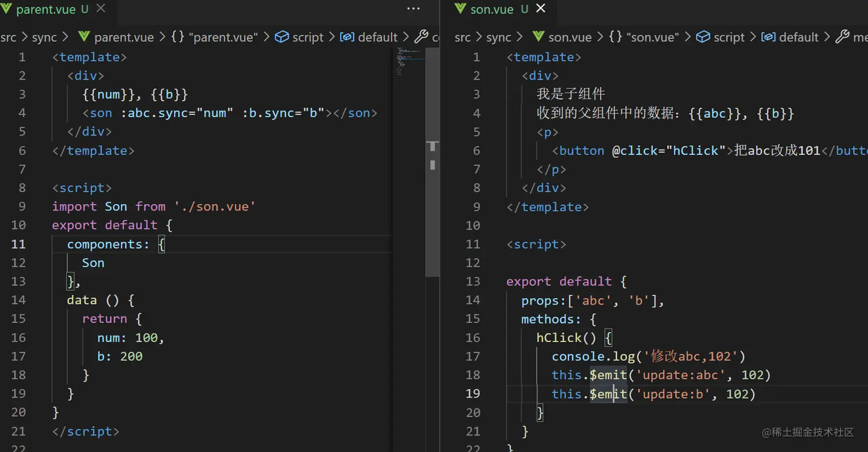This screenshot has height=452, width=868.
Task: Click 'return {' in parent.vue
Action: 112,319
